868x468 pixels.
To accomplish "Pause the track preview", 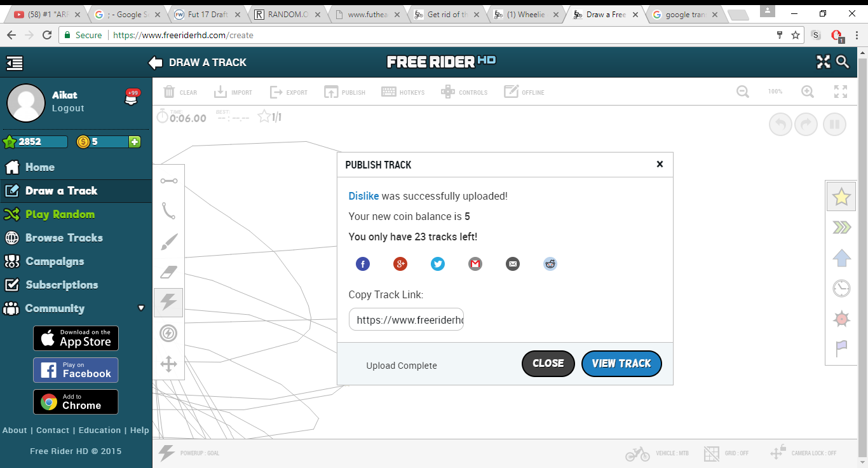I will click(x=834, y=124).
